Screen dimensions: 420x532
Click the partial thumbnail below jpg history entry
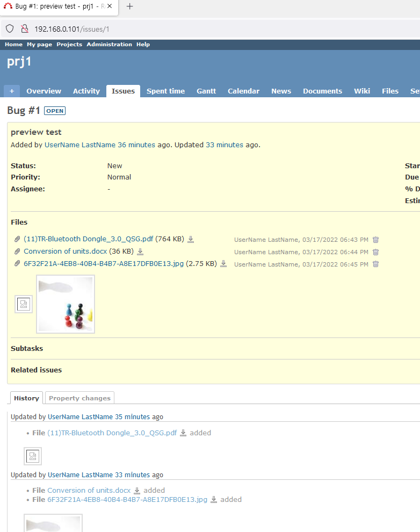(53, 523)
